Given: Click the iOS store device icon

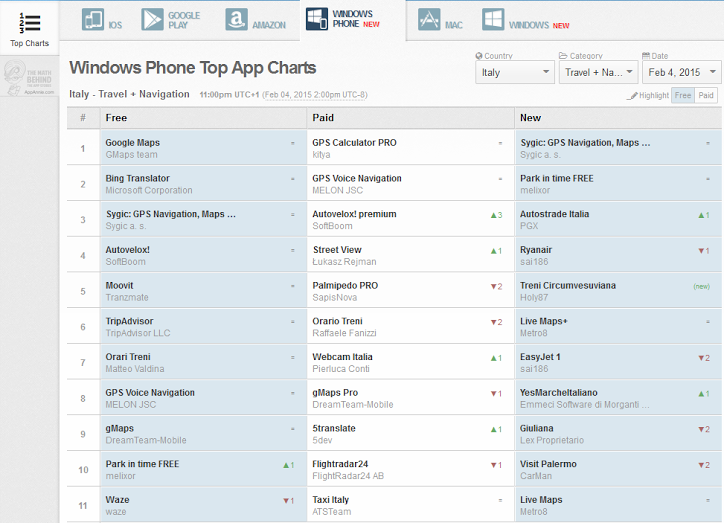Looking at the screenshot, I should 93,20.
